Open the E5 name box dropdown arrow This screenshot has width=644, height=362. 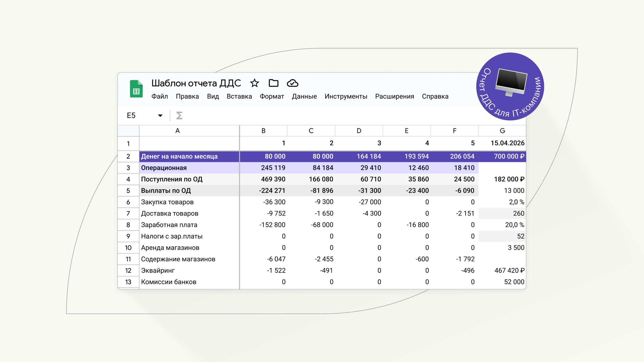click(x=160, y=115)
